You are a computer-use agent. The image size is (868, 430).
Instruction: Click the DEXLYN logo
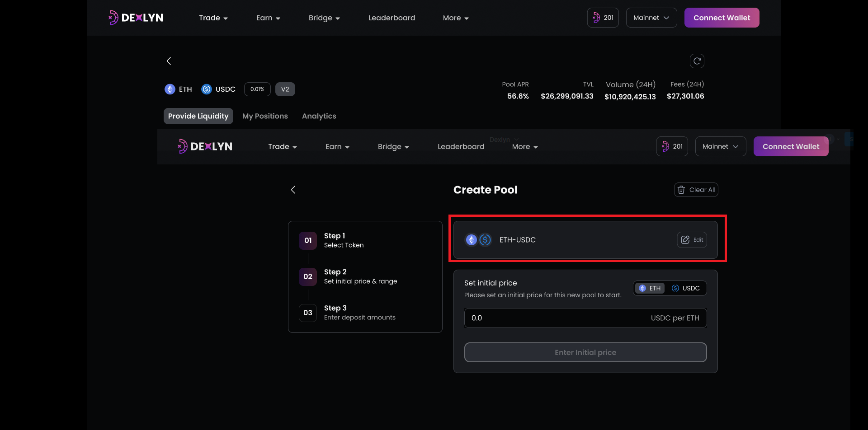click(x=135, y=17)
